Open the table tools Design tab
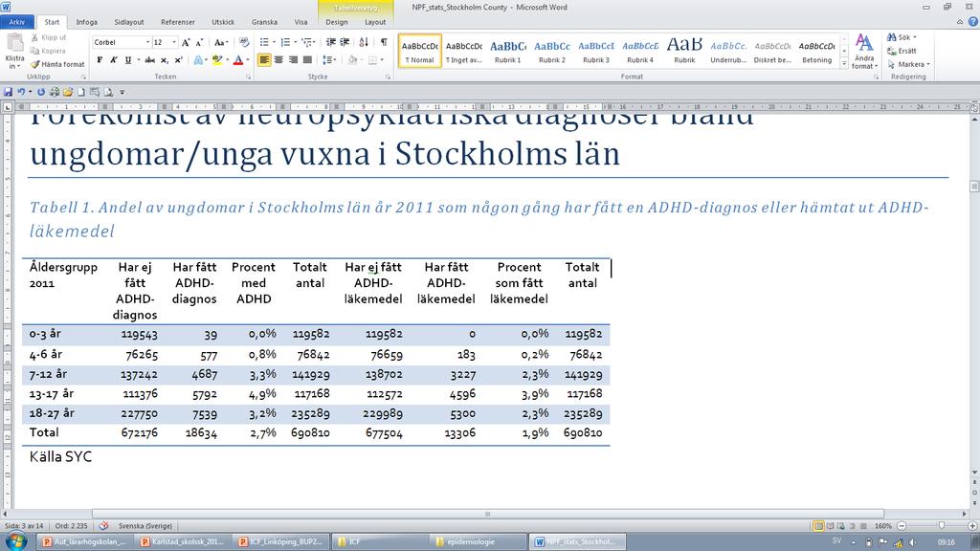This screenshot has width=980, height=551. pos(336,22)
